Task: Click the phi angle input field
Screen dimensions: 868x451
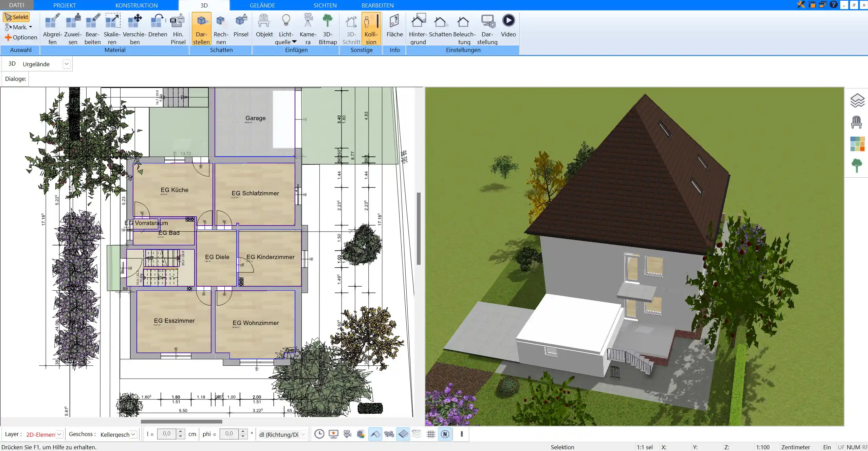Action: [x=229, y=434]
